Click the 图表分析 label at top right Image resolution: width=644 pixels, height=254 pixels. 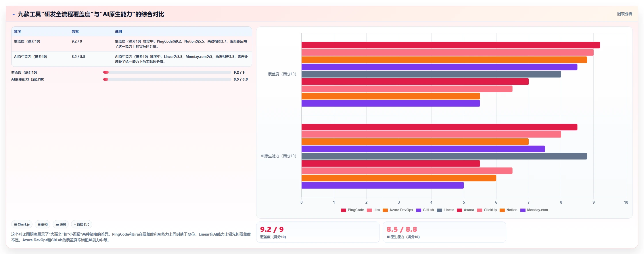(x=624, y=14)
